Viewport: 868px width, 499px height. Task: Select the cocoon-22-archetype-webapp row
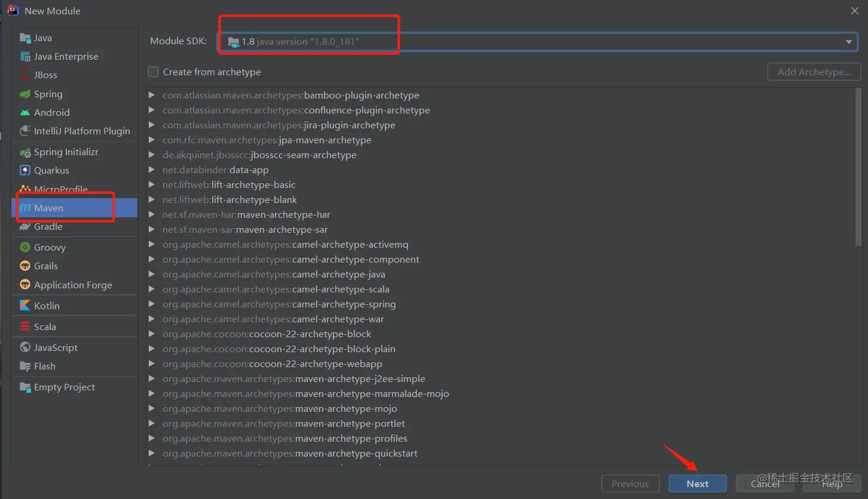tap(501, 364)
